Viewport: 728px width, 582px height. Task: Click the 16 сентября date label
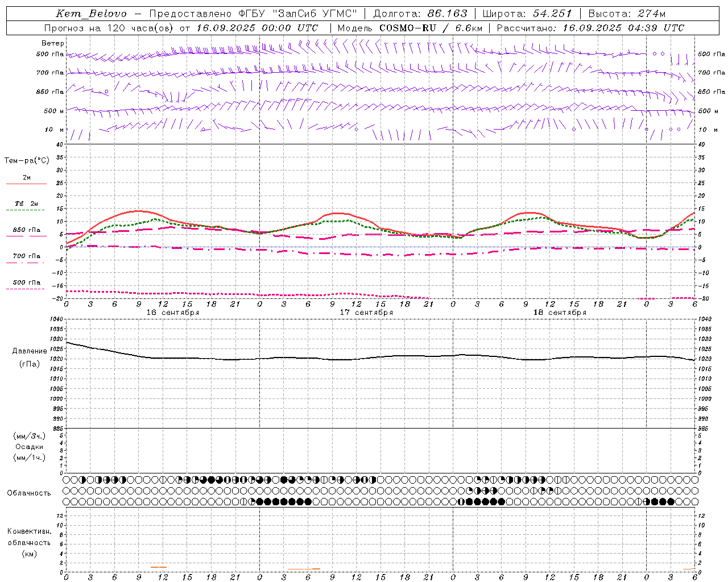pyautogui.click(x=173, y=312)
